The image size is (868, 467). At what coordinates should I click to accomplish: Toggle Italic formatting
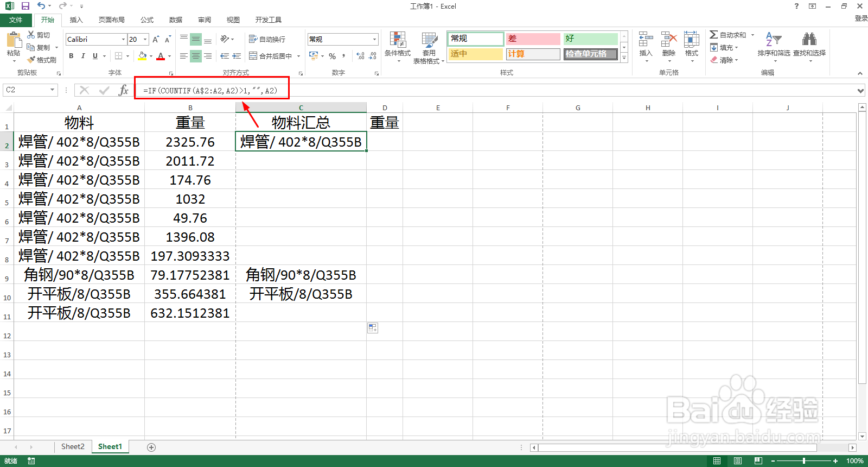pos(83,56)
